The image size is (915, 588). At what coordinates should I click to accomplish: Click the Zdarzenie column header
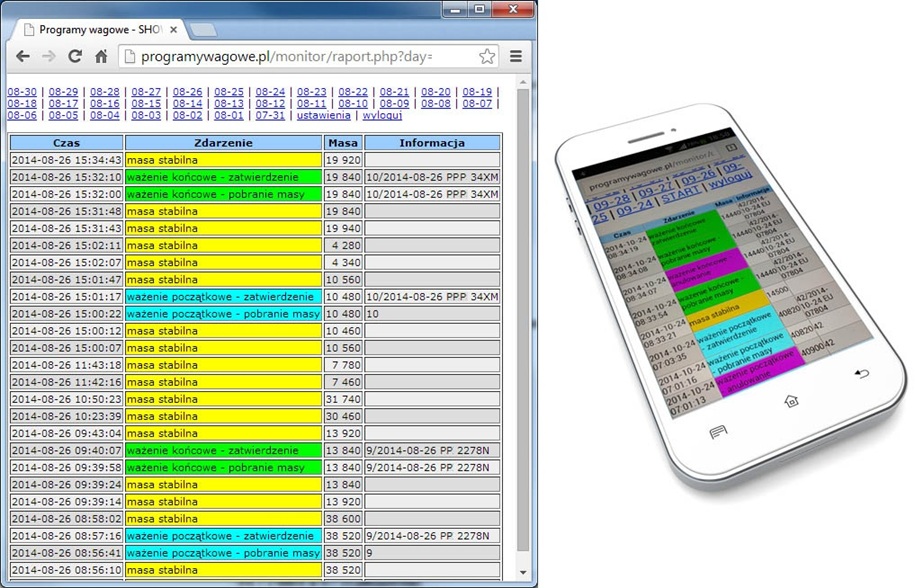coord(223,143)
